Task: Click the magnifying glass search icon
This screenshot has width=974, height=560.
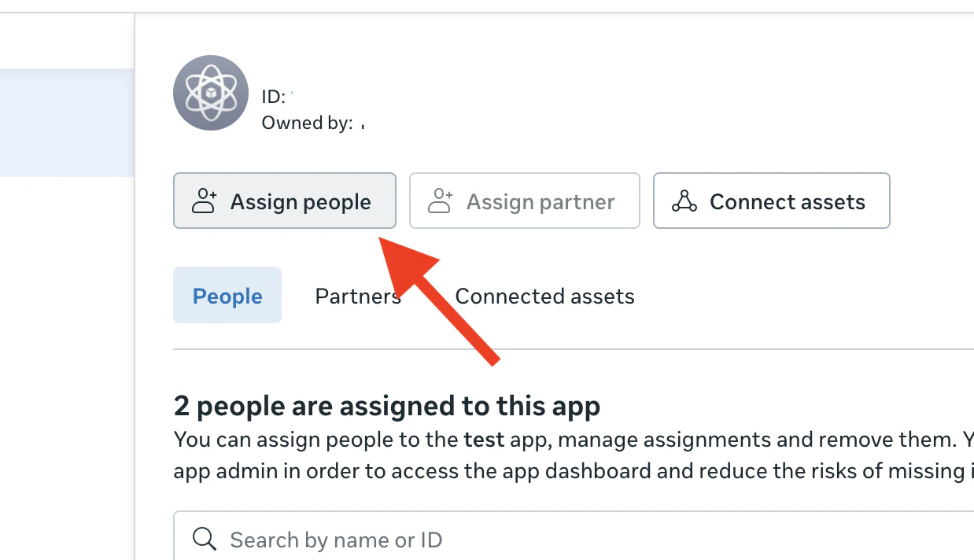Action: [x=204, y=539]
